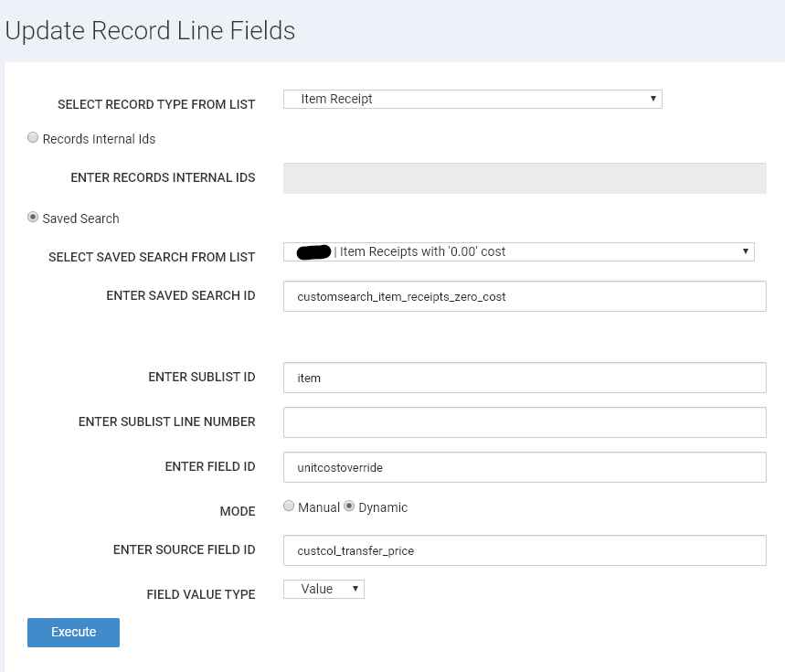Choose Manual mode

[289, 506]
